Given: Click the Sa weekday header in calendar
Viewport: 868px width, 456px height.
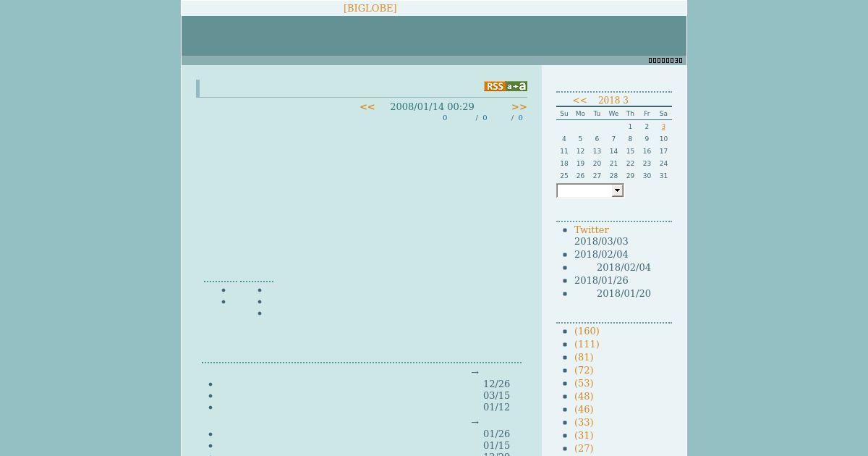Looking at the screenshot, I should 663,114.
